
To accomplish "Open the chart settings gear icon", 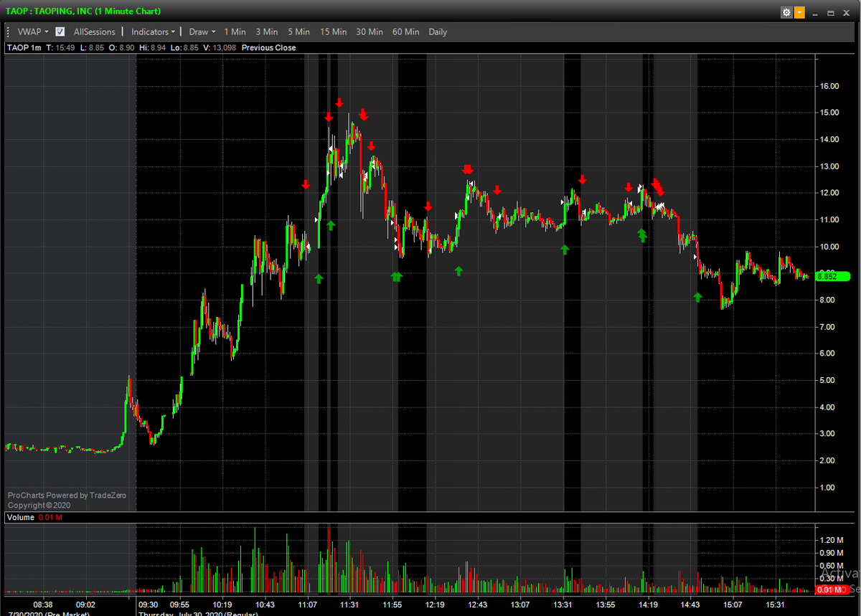I will (x=786, y=12).
